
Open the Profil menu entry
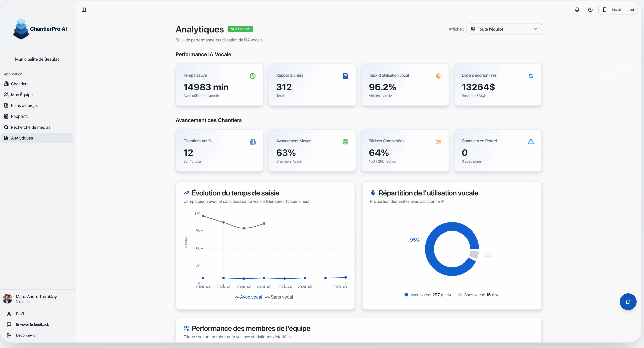pyautogui.click(x=20, y=313)
